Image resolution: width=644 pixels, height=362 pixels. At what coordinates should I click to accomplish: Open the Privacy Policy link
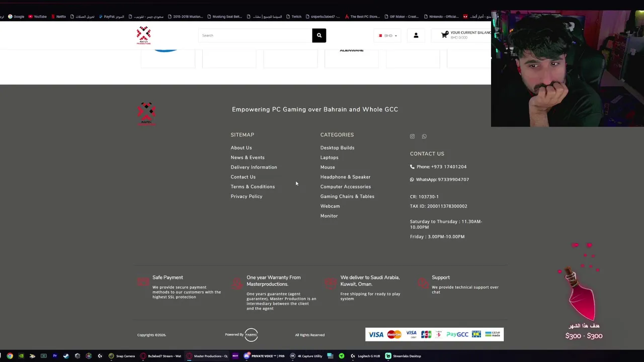pos(247,197)
